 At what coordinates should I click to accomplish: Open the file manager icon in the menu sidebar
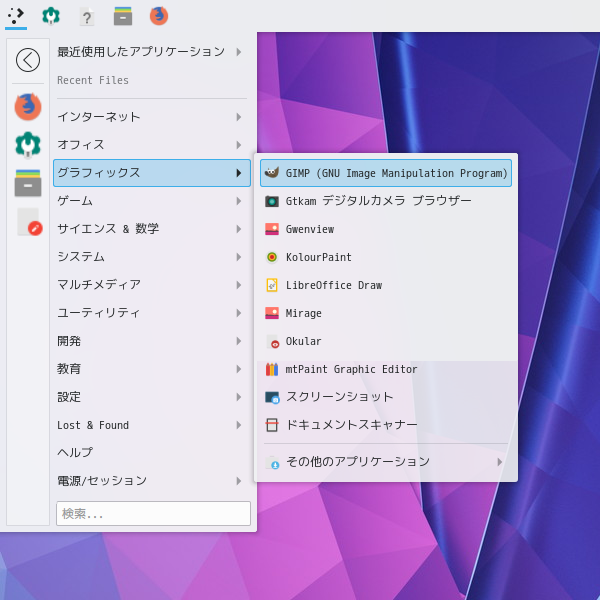click(28, 183)
